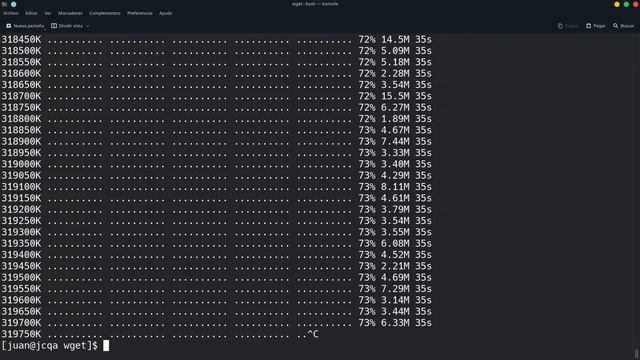The image size is (640, 360).
Task: Minimize the Konsole window with yellow button
Action: 617,4
